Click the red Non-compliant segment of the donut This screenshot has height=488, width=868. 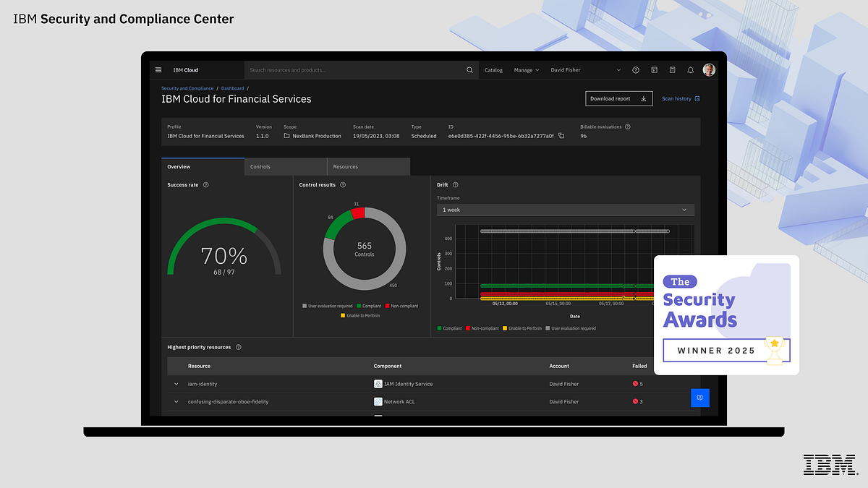point(357,213)
